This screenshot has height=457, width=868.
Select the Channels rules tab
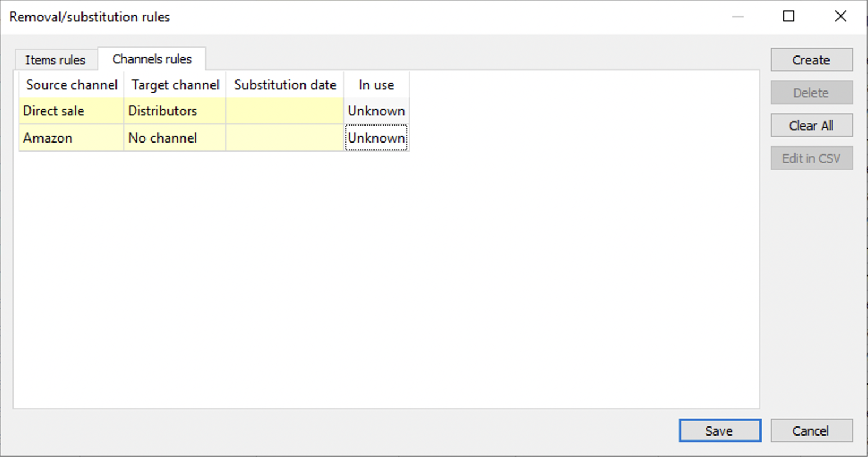152,59
